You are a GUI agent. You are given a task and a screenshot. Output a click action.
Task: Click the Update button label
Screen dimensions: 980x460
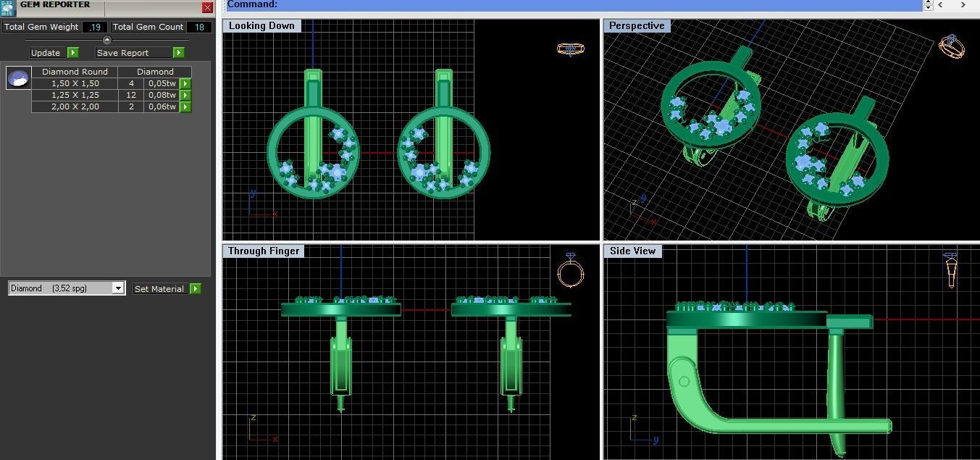[46, 53]
